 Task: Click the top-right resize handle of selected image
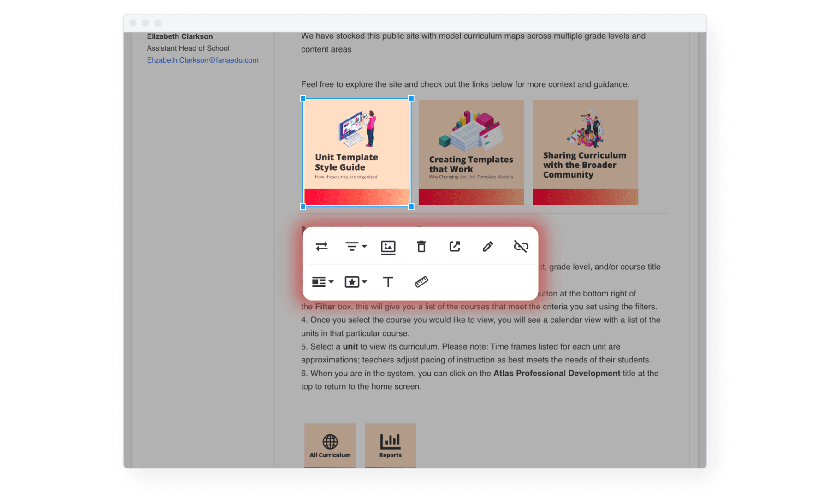[x=411, y=98]
